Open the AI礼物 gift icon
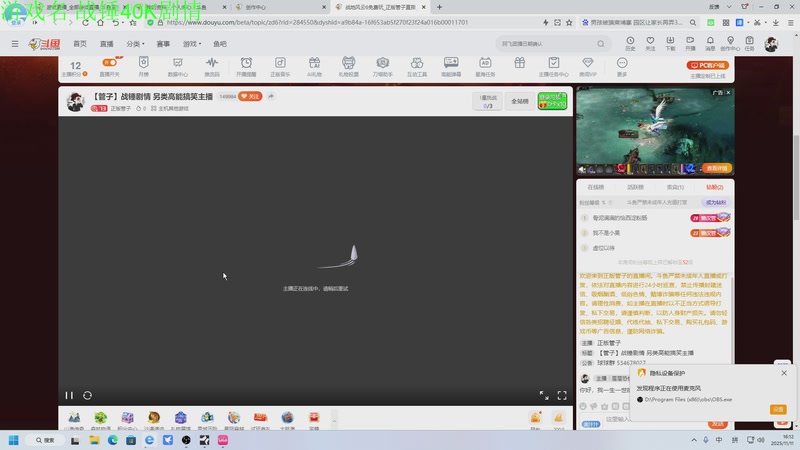800x450 pixels. pos(314,63)
